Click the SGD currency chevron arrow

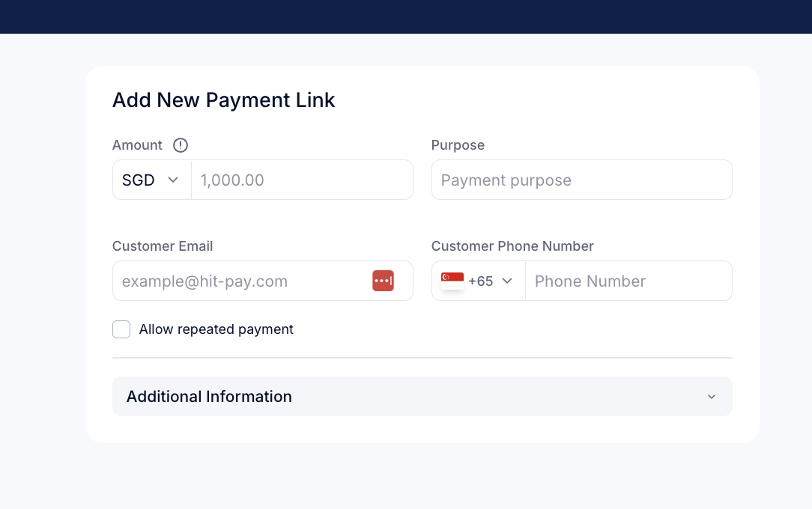tap(173, 180)
